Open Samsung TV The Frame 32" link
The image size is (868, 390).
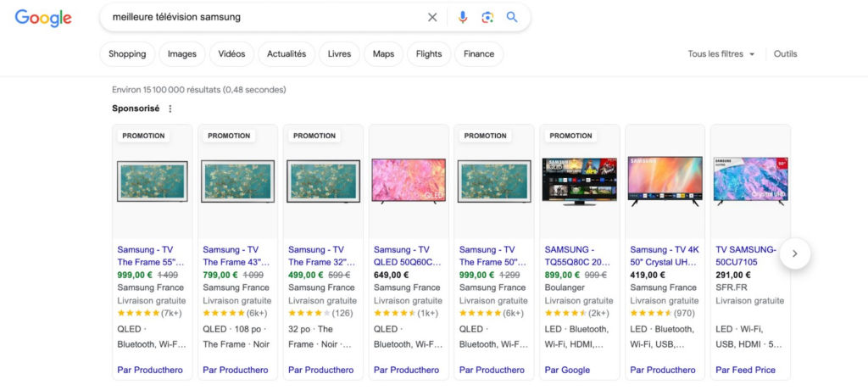pos(321,256)
